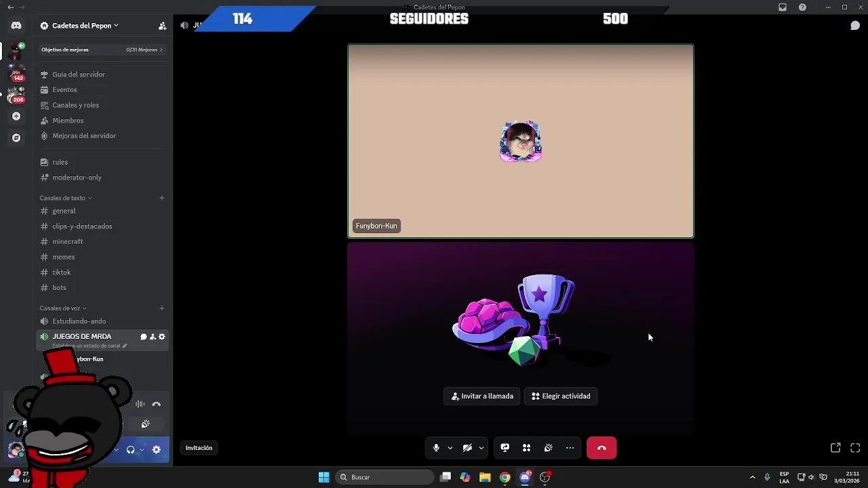Image resolution: width=868 pixels, height=488 pixels.
Task: Open user settings gear icon
Action: point(157,449)
